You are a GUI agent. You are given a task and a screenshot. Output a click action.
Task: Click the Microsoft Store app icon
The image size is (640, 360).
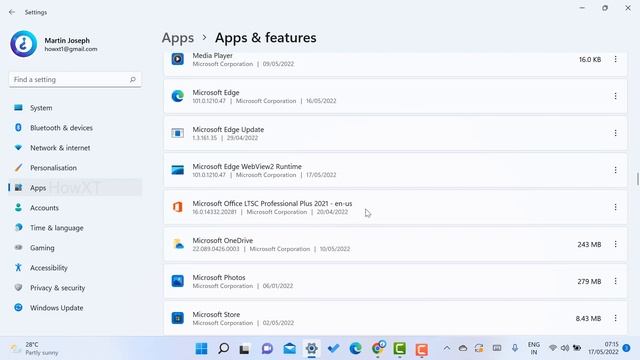tap(178, 318)
